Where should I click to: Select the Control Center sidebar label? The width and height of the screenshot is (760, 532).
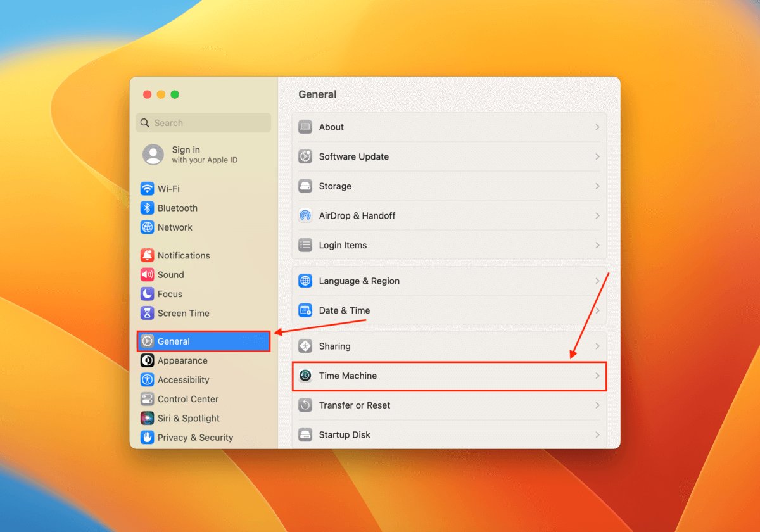(x=188, y=399)
